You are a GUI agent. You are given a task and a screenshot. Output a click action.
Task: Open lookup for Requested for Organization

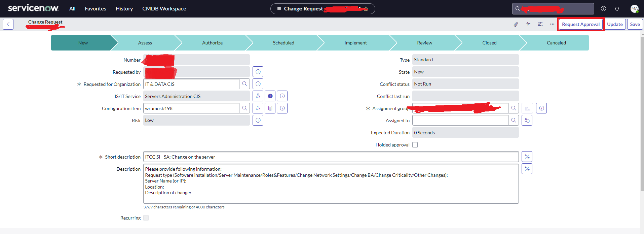click(x=244, y=84)
